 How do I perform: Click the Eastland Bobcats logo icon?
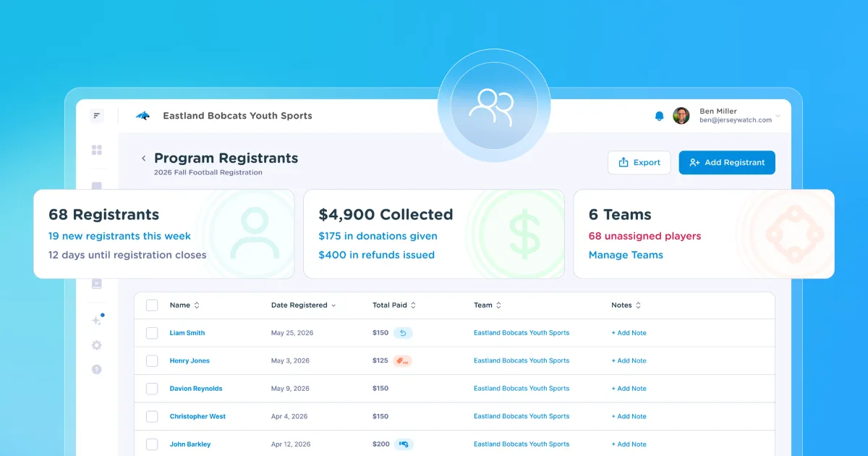[x=142, y=116]
